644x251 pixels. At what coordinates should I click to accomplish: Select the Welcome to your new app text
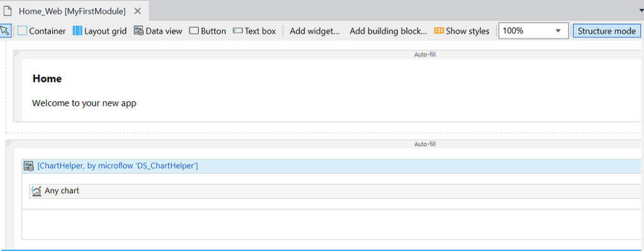click(84, 103)
